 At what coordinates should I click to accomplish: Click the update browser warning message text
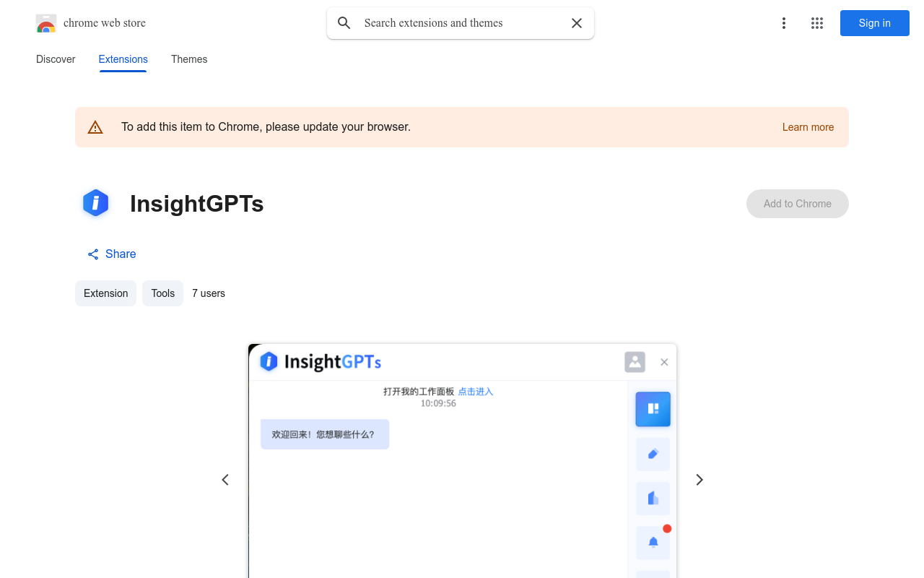[266, 127]
